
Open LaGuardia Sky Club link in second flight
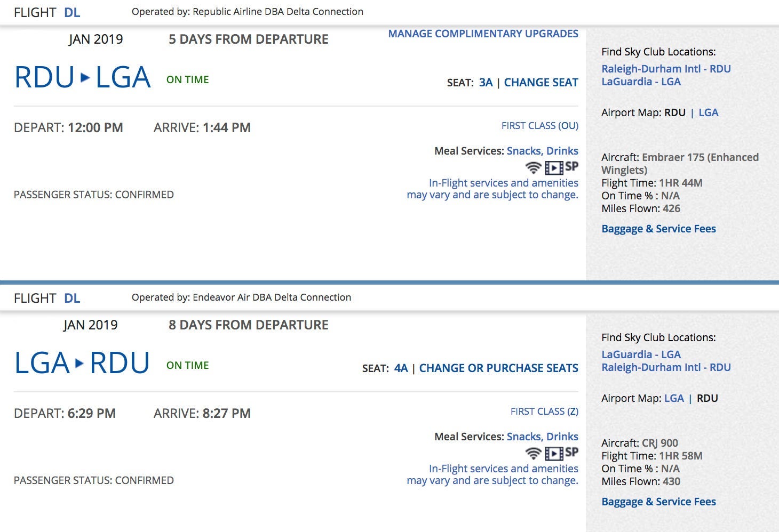pyautogui.click(x=641, y=354)
